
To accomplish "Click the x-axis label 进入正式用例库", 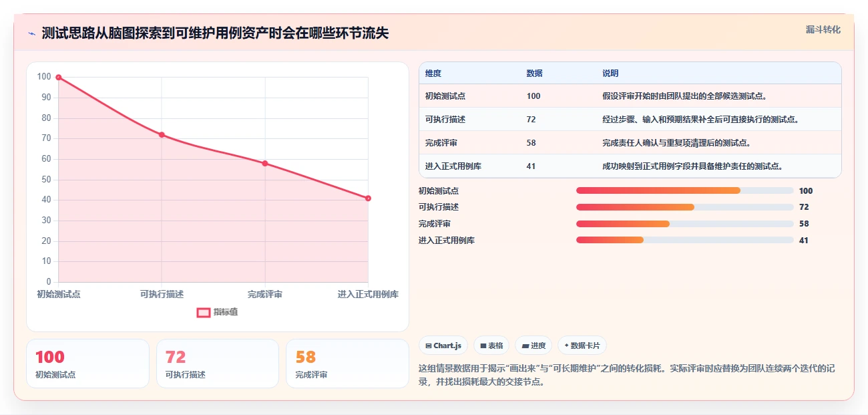I will (x=368, y=295).
